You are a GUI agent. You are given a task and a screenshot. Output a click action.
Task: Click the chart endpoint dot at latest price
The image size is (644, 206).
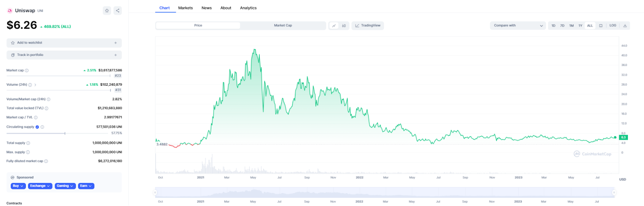pos(615,137)
